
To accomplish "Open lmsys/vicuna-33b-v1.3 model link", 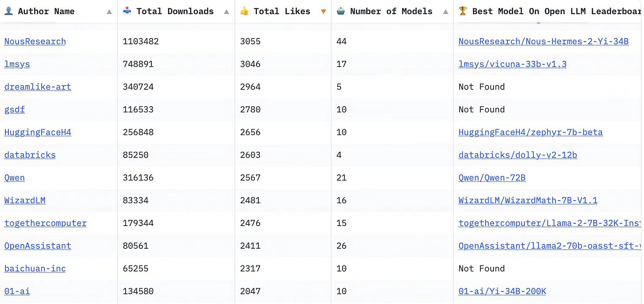I will click(x=513, y=64).
